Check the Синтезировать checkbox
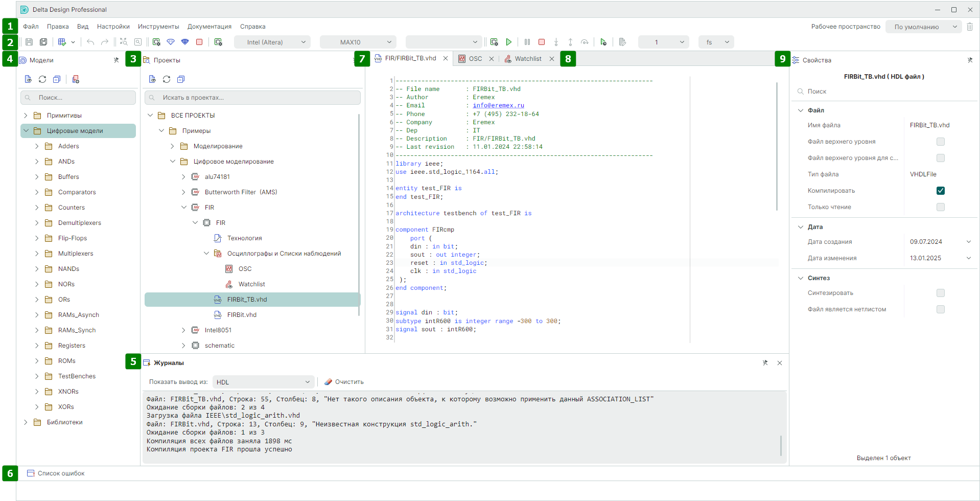Viewport: 980px width, 501px height. pos(940,293)
